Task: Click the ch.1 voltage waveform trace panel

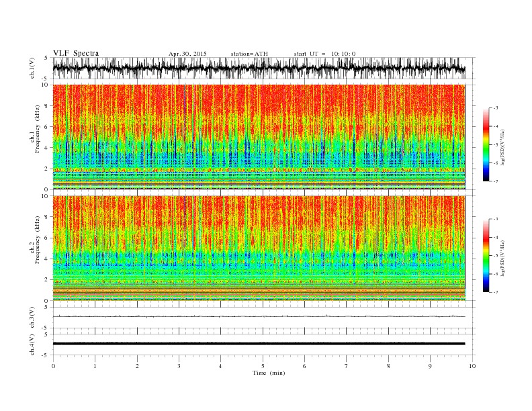Action: point(263,68)
